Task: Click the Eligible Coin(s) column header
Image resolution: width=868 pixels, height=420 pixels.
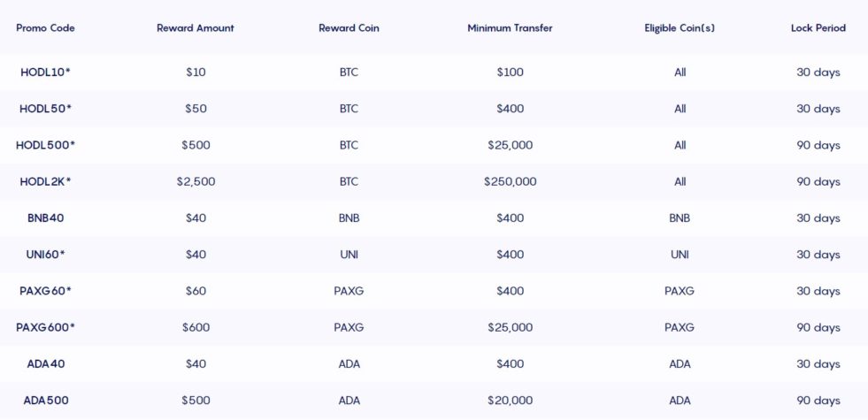Action: click(680, 28)
